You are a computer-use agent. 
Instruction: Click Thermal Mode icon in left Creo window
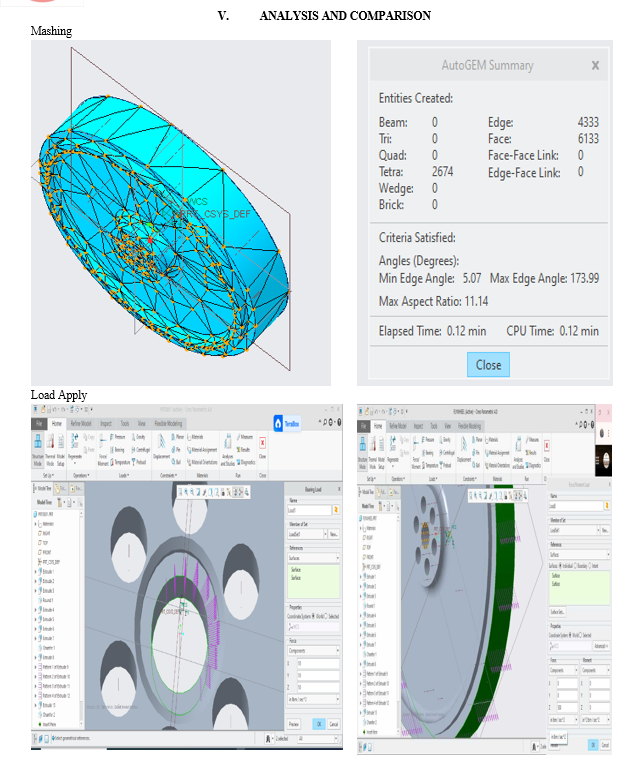point(52,442)
